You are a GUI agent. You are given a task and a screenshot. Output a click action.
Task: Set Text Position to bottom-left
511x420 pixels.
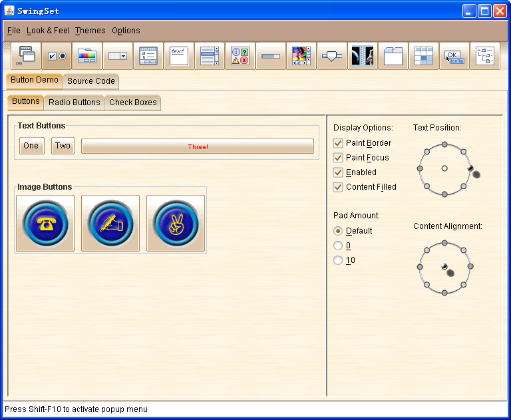tap(427, 186)
